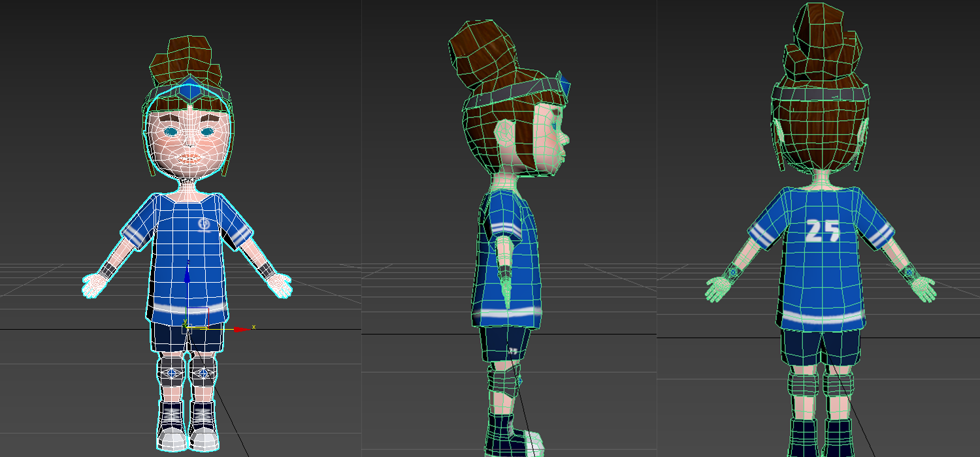Click the right-side wristband on the back-view model

909,270
